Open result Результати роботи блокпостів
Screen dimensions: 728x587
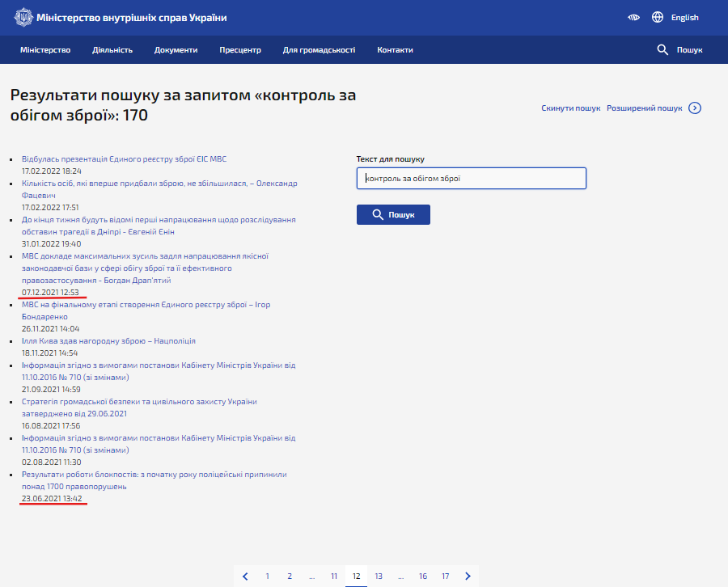(x=154, y=480)
